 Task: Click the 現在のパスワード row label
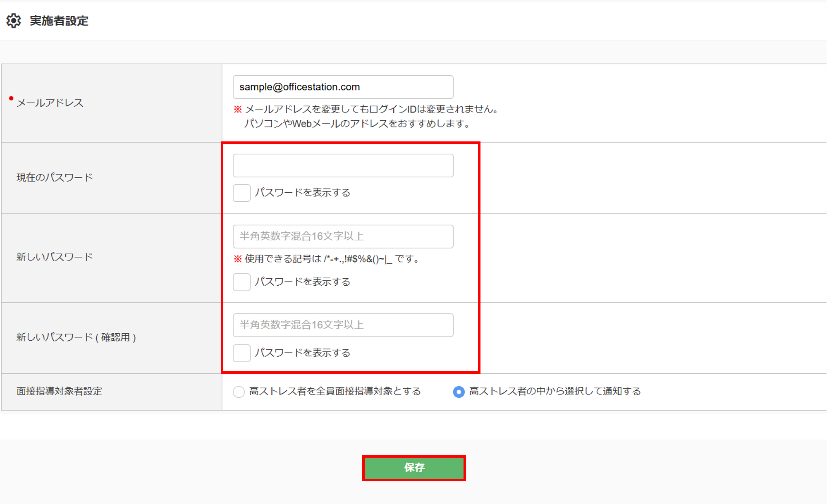point(55,178)
